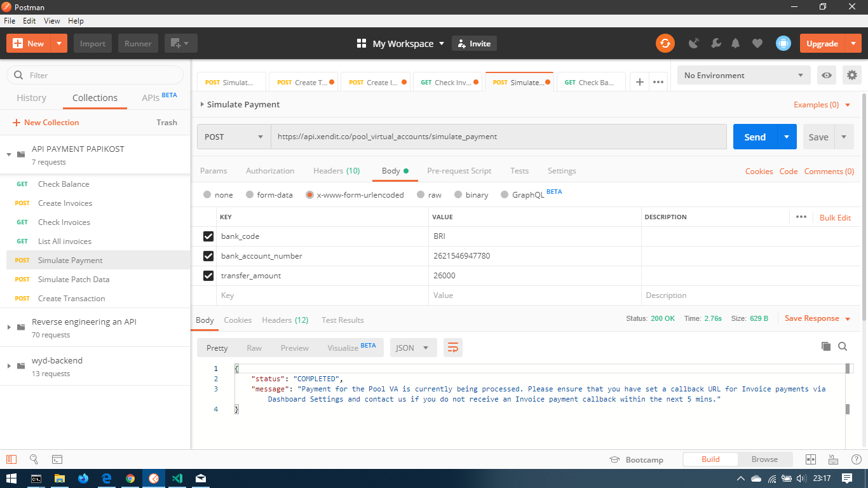Image resolution: width=868 pixels, height=488 pixels.
Task: Click the request URL input field
Action: tap(499, 137)
